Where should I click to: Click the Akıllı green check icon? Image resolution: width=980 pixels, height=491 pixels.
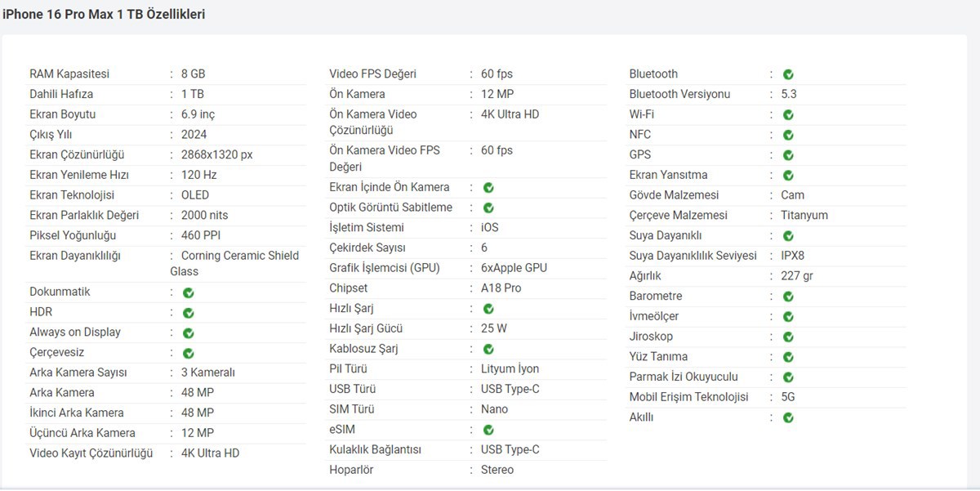coord(788,418)
